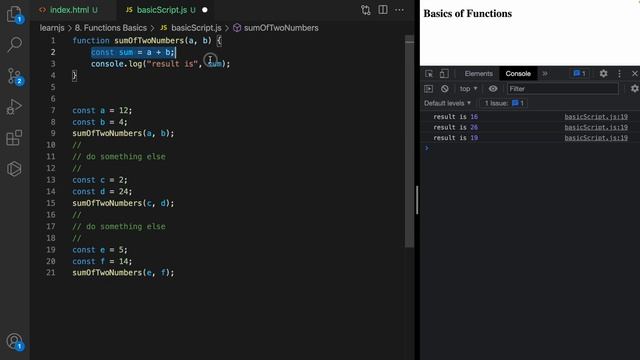
Task: Open the top execution context dropdown
Action: (468, 89)
